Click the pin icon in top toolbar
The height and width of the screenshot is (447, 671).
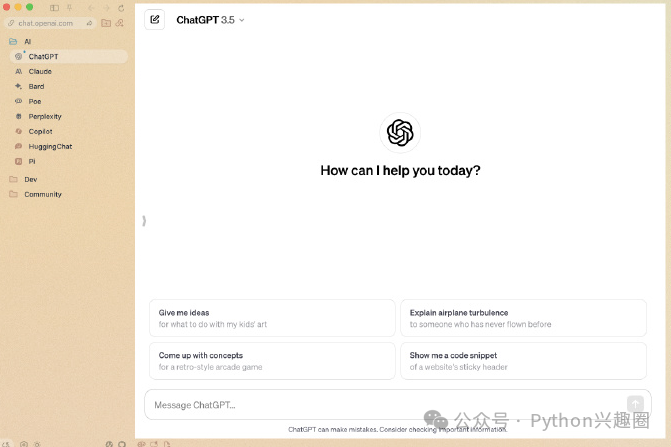tap(69, 8)
